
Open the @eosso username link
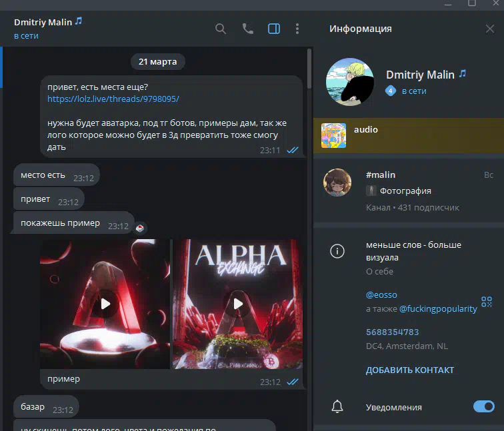[383, 294]
